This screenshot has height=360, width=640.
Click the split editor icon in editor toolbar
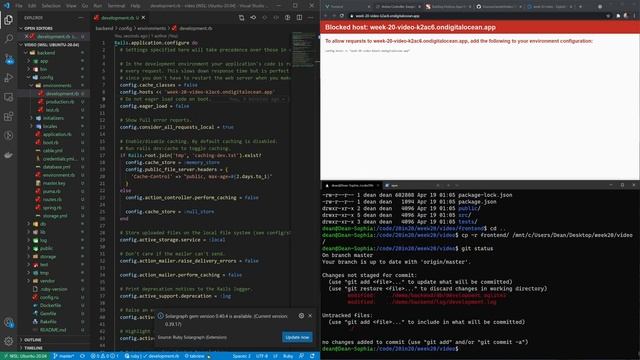coord(300,18)
